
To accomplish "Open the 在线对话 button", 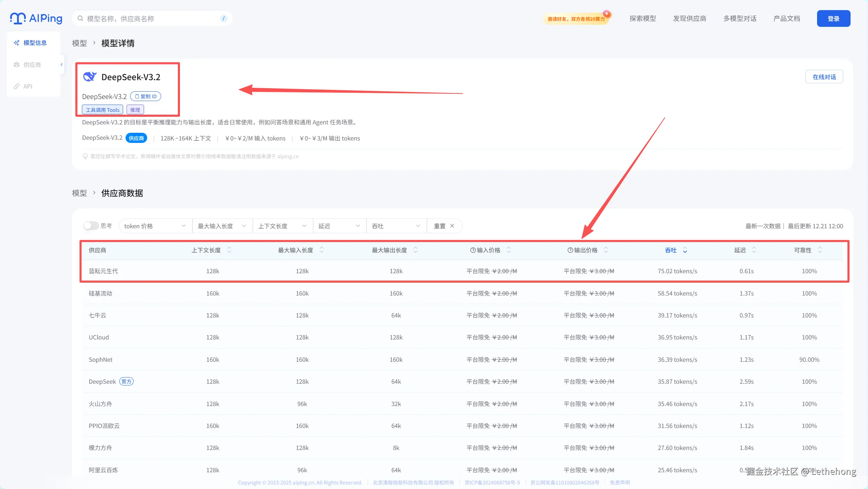I will (824, 77).
